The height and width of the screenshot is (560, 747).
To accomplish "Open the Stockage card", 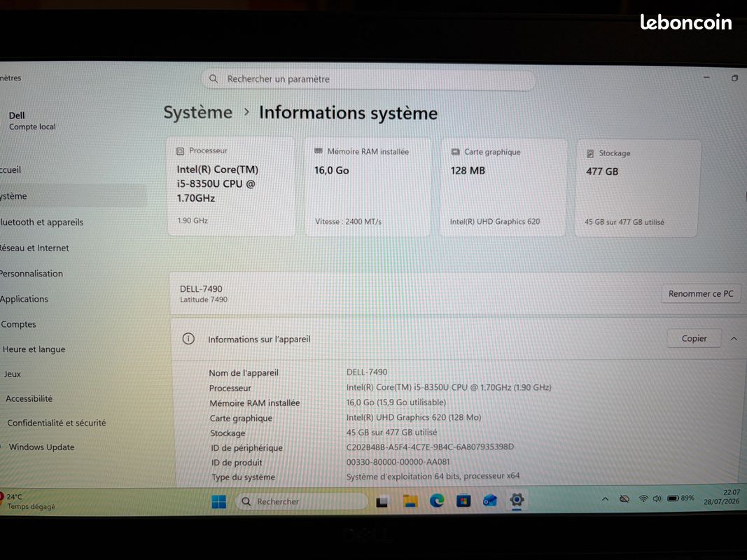I will coord(637,188).
